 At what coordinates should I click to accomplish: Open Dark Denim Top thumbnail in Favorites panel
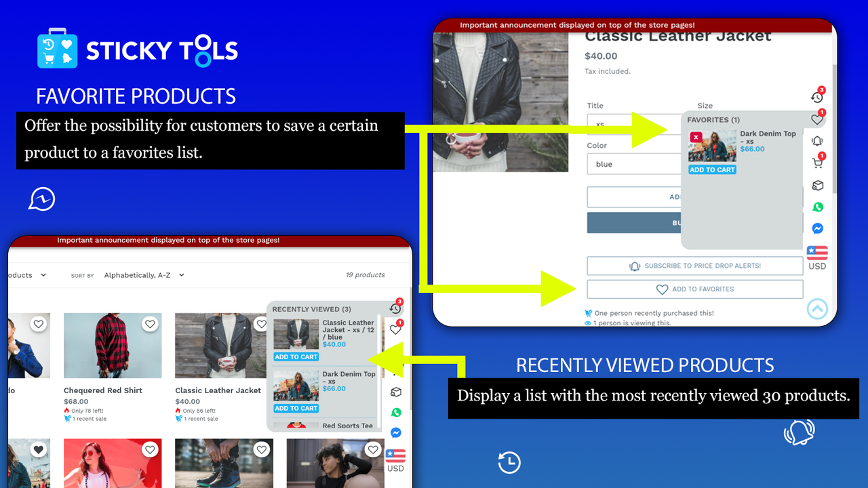[x=712, y=146]
